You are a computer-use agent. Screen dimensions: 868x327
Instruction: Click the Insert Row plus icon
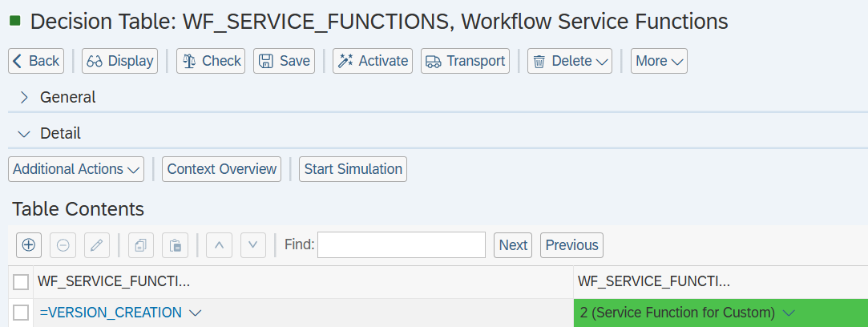(28, 245)
